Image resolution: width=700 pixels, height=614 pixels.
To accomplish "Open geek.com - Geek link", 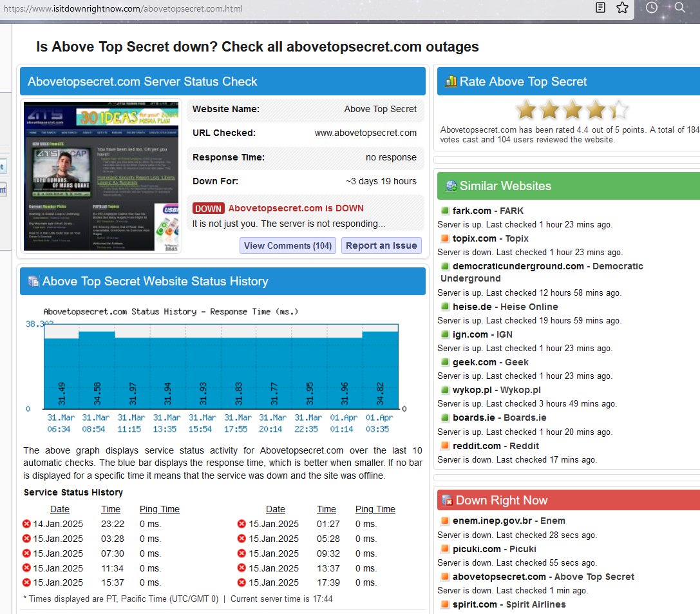I will (491, 362).
